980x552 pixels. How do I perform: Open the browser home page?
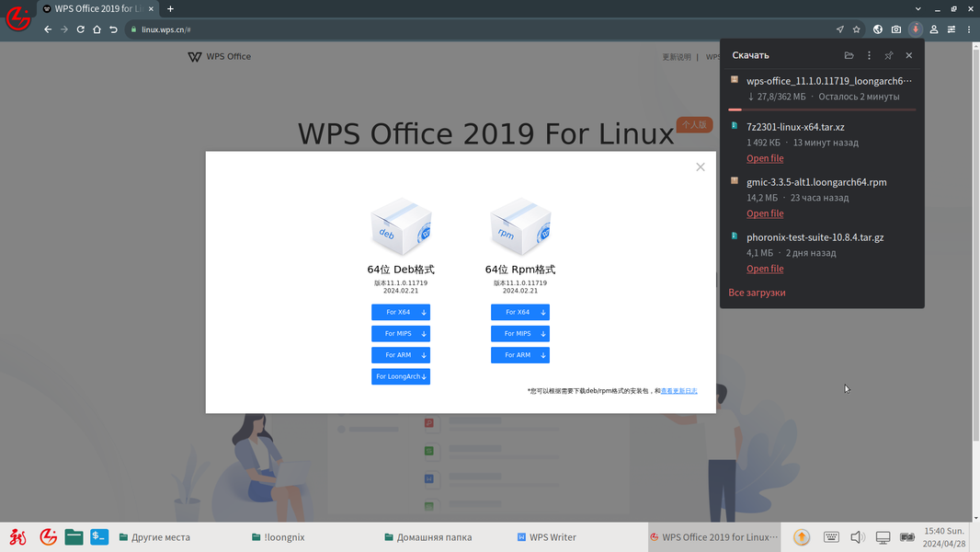tap(97, 29)
